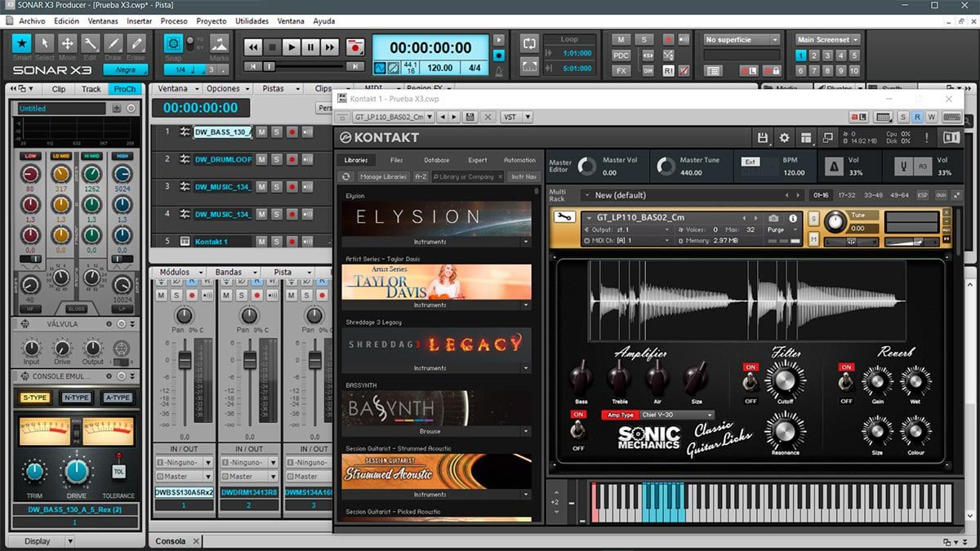Pick the Edit tool
This screenshot has width=980, height=551.
click(91, 43)
